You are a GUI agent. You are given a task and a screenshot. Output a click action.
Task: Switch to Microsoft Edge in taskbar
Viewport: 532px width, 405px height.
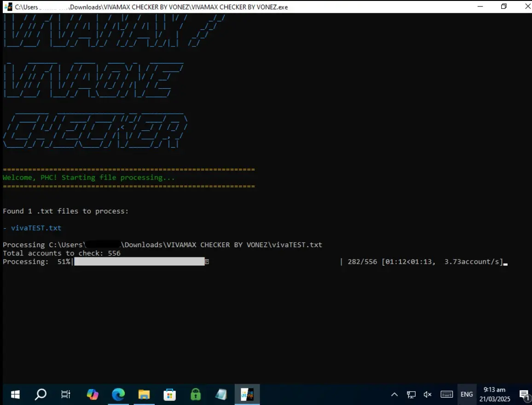point(118,394)
